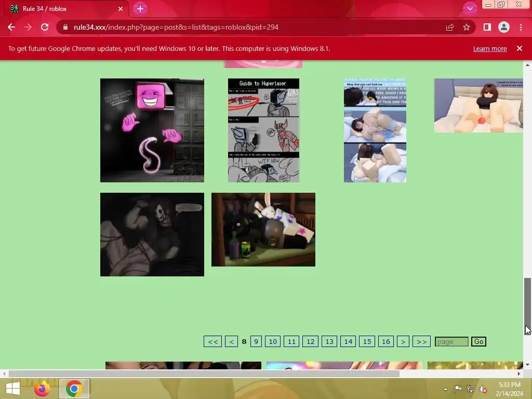The height and width of the screenshot is (399, 532).
Task: Reload the current page
Action: tap(45, 27)
